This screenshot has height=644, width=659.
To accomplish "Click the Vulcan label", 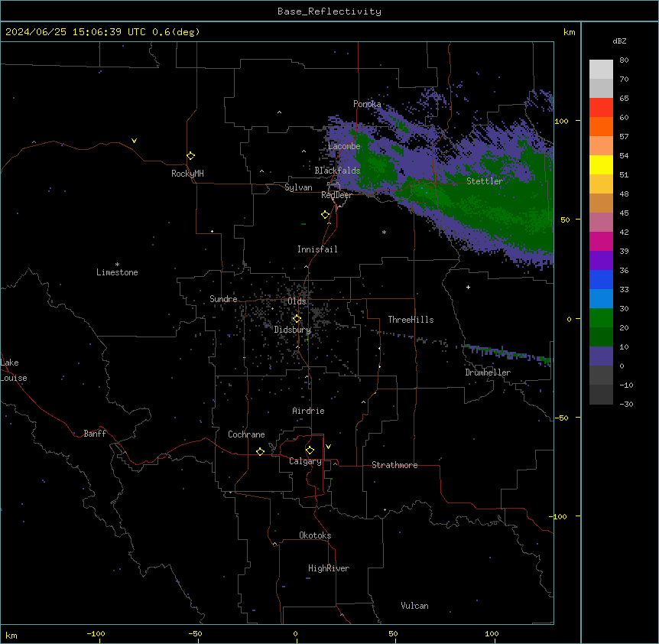I will click(x=414, y=606).
